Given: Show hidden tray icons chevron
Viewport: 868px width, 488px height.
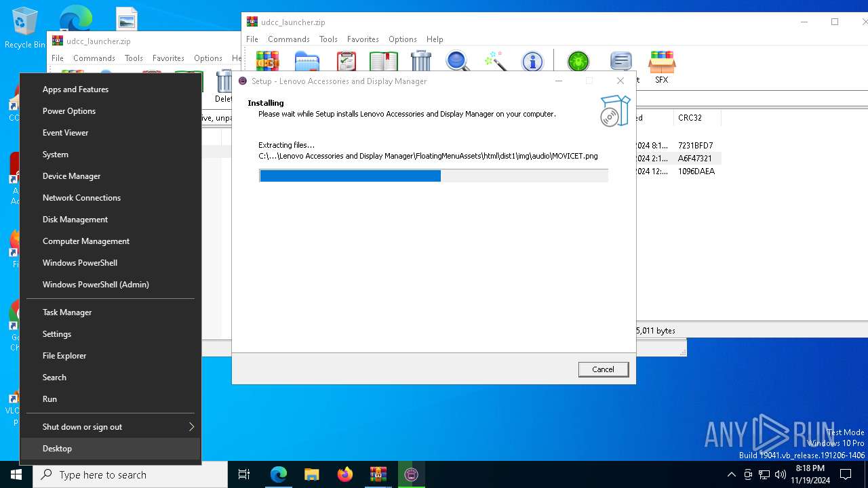Looking at the screenshot, I should 731,474.
